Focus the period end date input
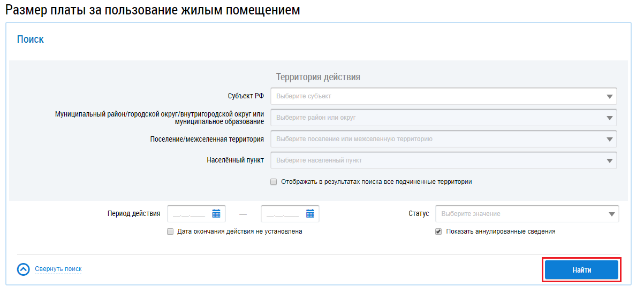Image resolution: width=644 pixels, height=294 pixels. pyautogui.click(x=283, y=214)
